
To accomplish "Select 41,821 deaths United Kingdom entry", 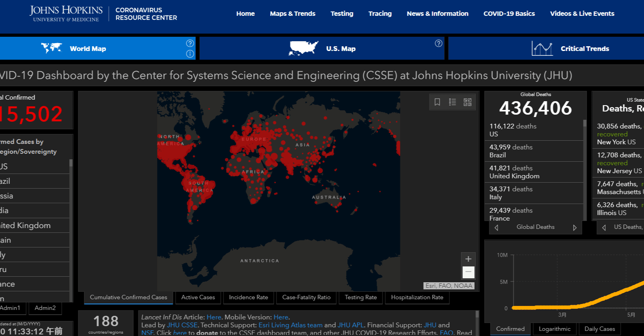I will (x=534, y=172).
